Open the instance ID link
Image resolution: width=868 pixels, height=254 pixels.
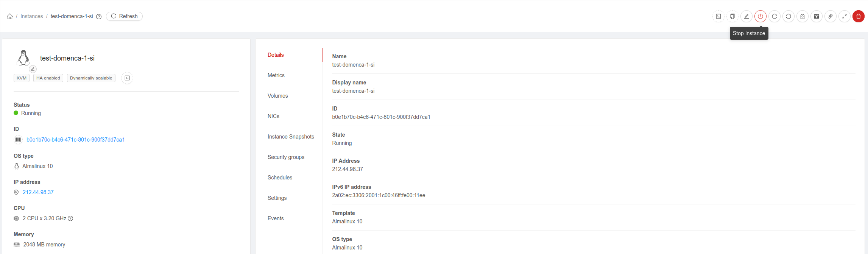coord(75,140)
